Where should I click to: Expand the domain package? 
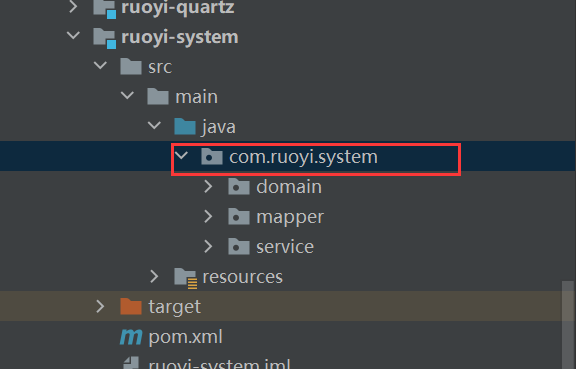tap(208, 186)
